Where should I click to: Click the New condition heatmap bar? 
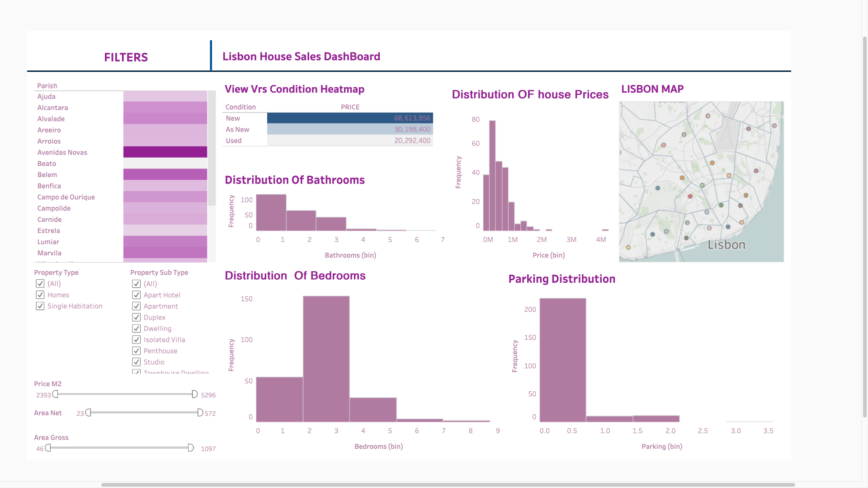[349, 118]
